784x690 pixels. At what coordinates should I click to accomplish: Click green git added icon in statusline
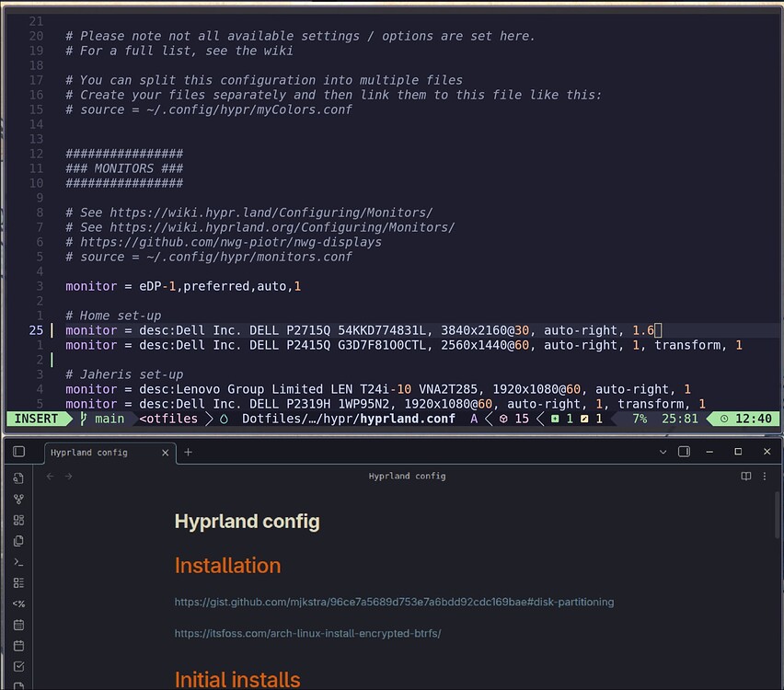click(555, 419)
